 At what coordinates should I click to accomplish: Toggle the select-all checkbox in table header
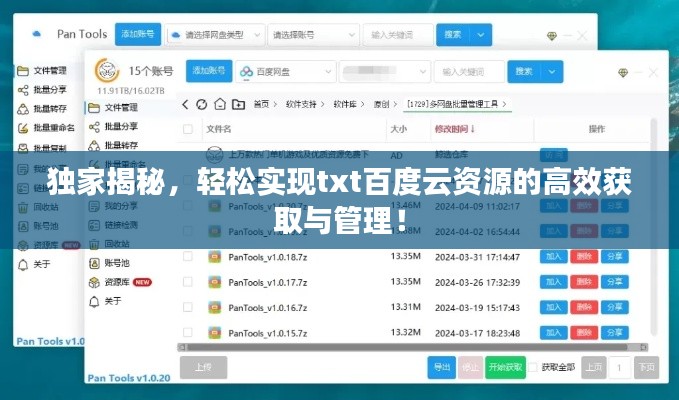[188, 129]
